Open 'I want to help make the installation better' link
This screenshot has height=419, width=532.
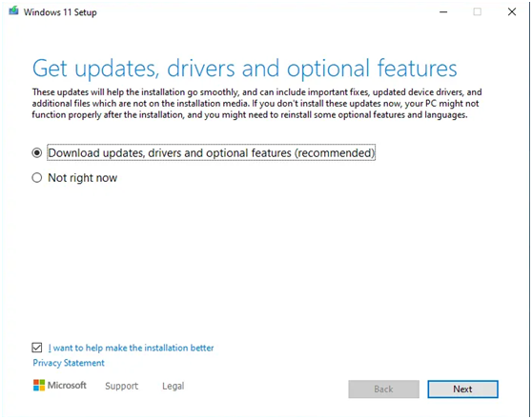click(131, 348)
